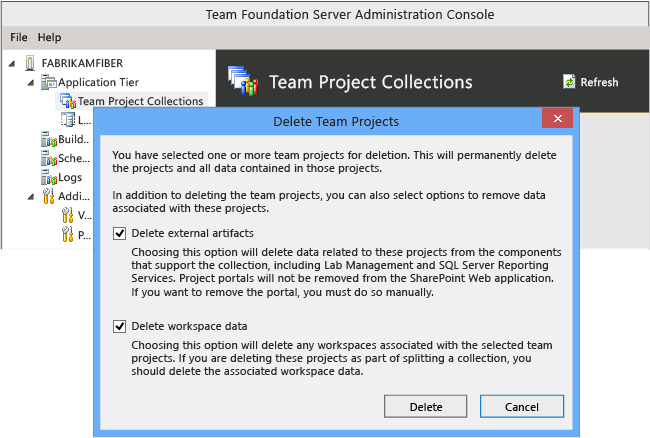Select the Logs tree item
Screen dimensions: 650x438
click(70, 177)
